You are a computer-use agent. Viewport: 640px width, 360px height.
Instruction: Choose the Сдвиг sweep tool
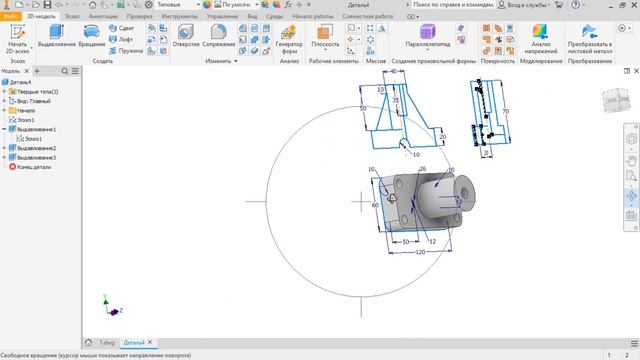point(122,28)
